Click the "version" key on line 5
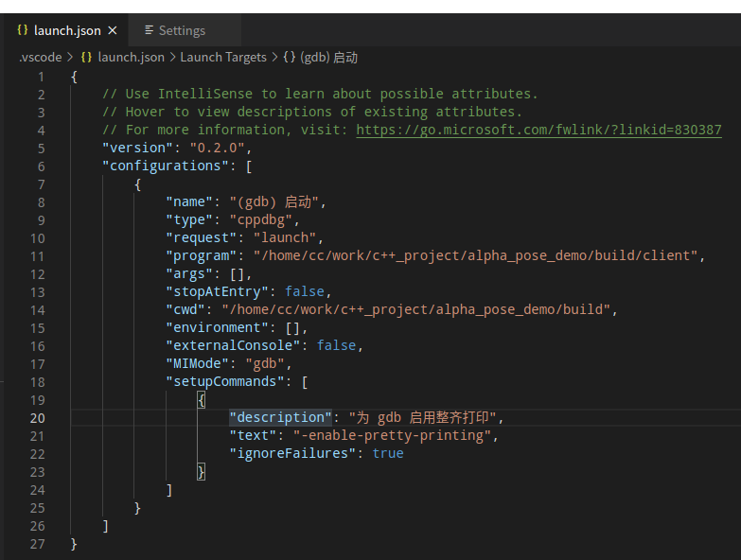 coord(138,148)
